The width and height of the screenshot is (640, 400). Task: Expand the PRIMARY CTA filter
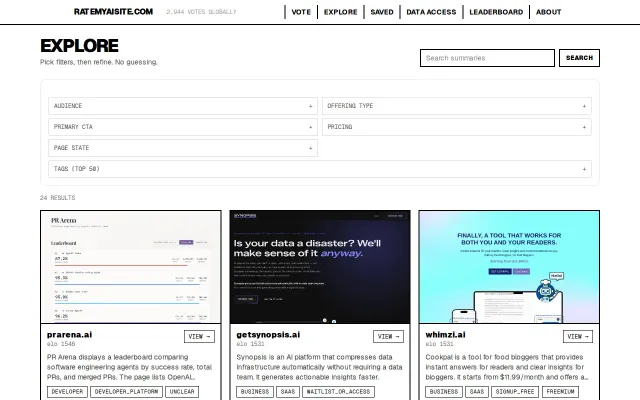click(x=183, y=127)
